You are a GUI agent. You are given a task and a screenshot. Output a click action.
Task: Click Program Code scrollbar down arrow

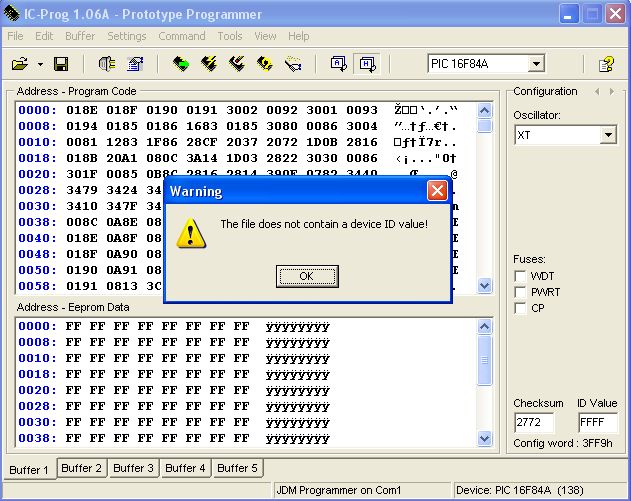coord(485,286)
